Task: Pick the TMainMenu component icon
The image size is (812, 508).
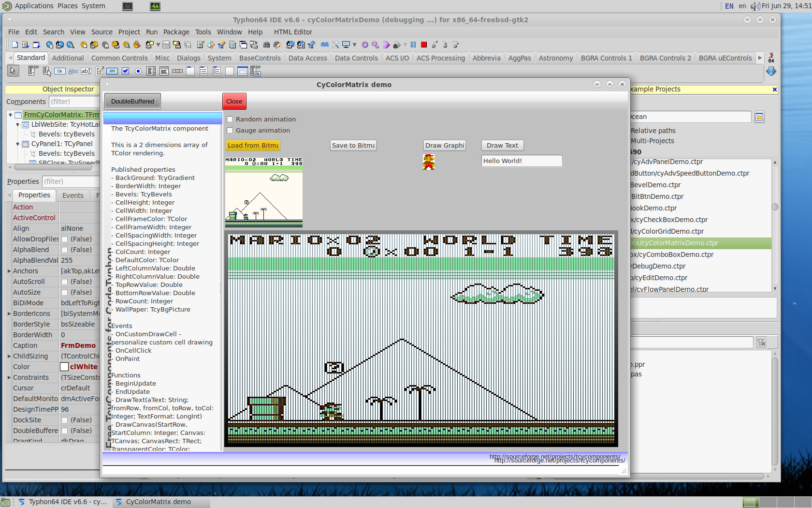Action: [x=33, y=71]
